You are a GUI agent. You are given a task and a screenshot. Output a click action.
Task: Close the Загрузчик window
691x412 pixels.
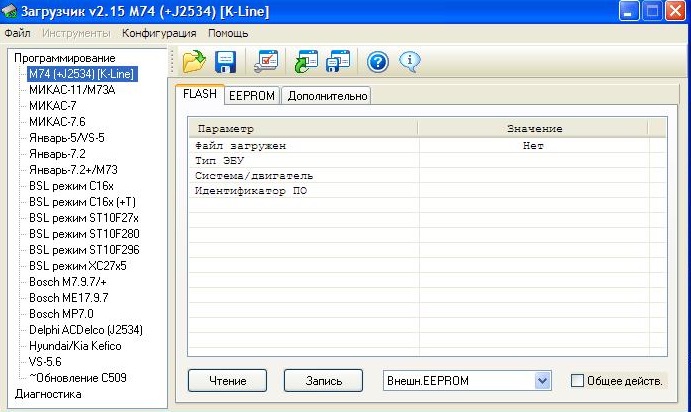point(676,11)
